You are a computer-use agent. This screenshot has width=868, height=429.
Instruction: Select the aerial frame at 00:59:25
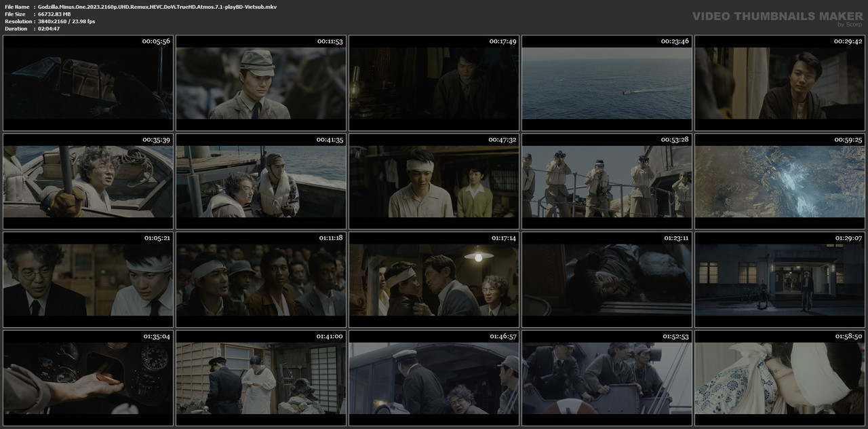coord(780,181)
